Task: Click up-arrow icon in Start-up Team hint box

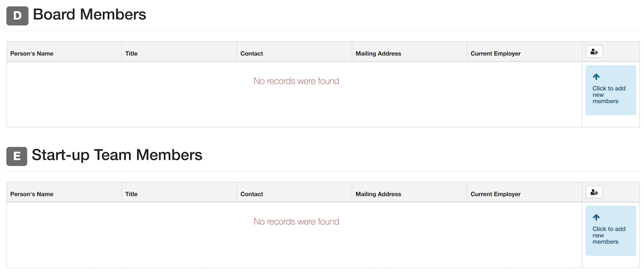Action: click(x=596, y=218)
